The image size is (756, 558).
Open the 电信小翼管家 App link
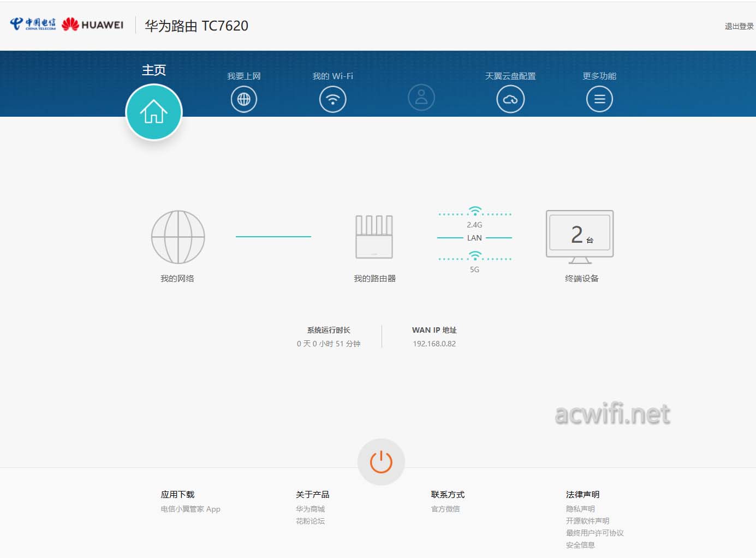pos(191,509)
